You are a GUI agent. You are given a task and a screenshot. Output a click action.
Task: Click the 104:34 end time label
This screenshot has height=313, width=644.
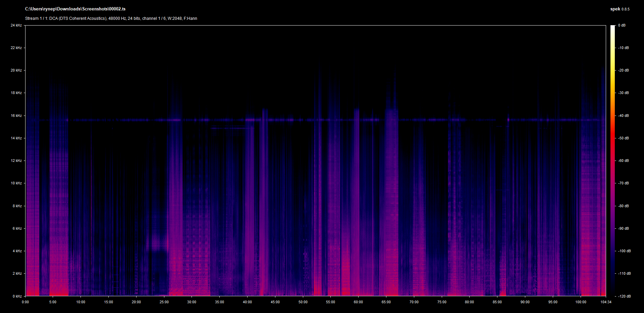pyautogui.click(x=606, y=302)
